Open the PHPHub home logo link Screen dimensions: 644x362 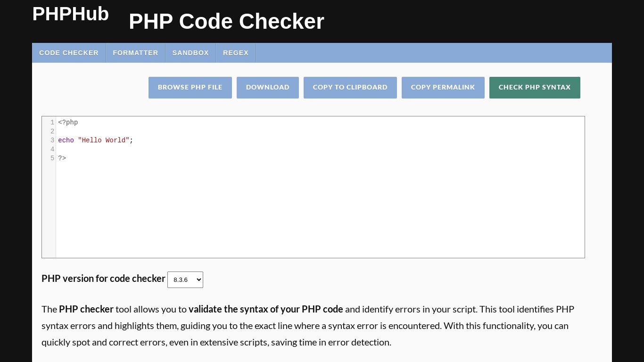point(70,14)
